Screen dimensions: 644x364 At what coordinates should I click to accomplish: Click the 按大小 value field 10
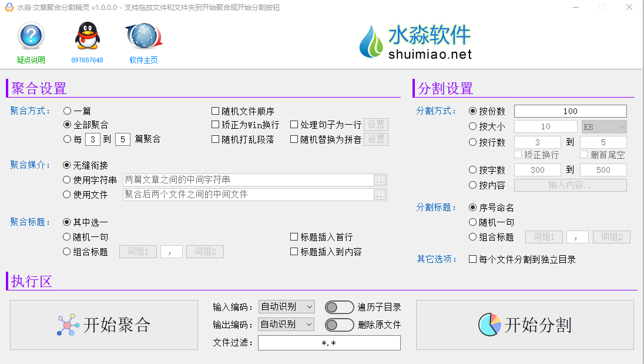pyautogui.click(x=545, y=126)
